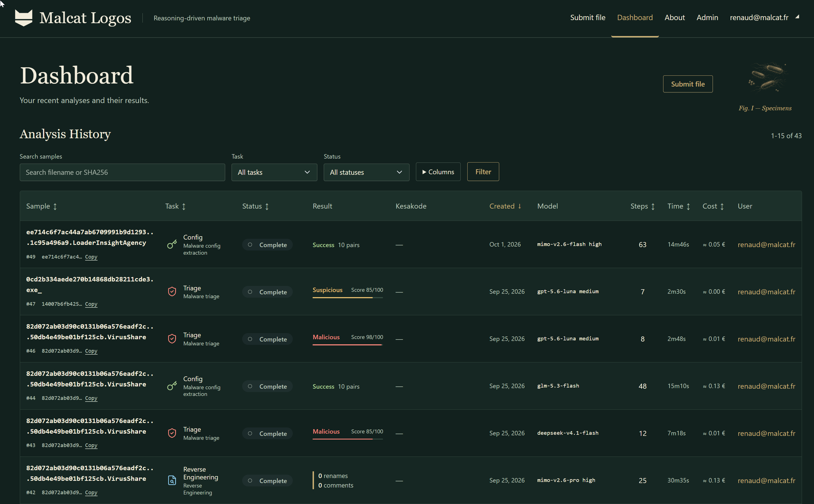Viewport: 814px width, 504px height.
Task: Click the outlined Submit file button
Action: (x=688, y=84)
